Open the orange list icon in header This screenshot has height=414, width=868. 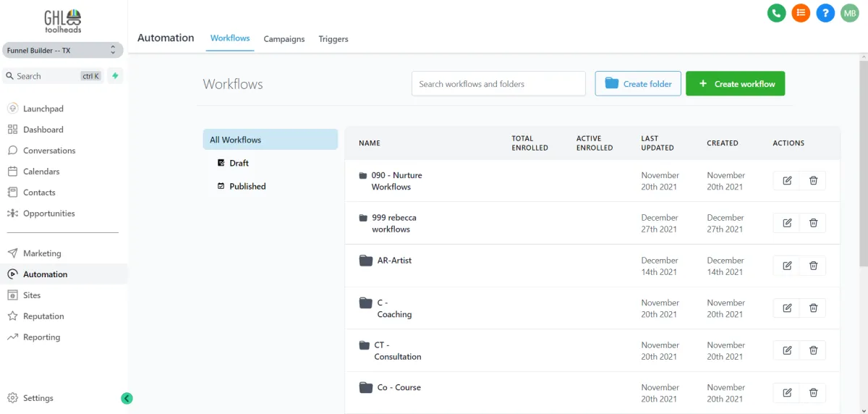click(801, 13)
